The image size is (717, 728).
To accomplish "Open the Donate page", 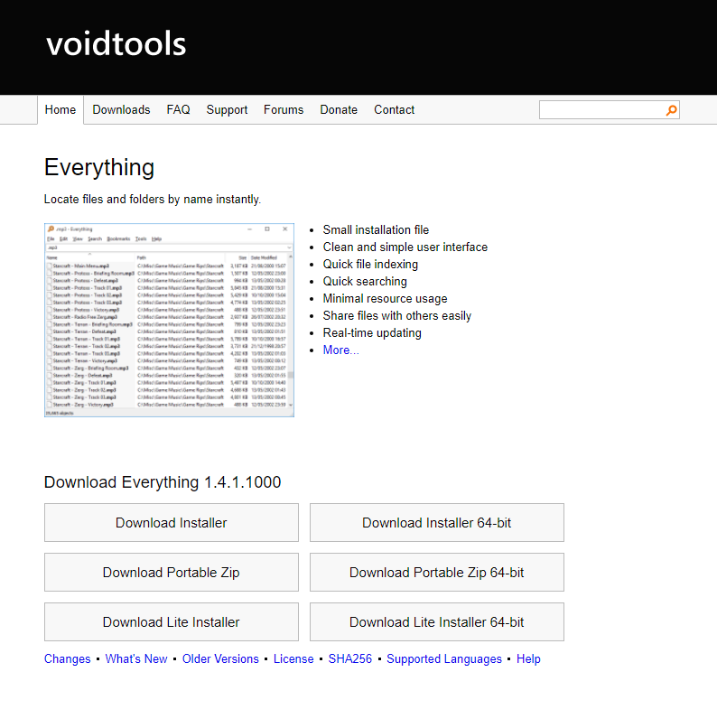I will (x=339, y=109).
